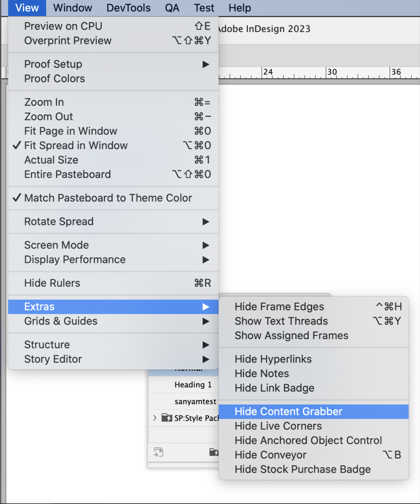Click Show Text Threads
Screen dimensions: 420x504
coord(281,321)
